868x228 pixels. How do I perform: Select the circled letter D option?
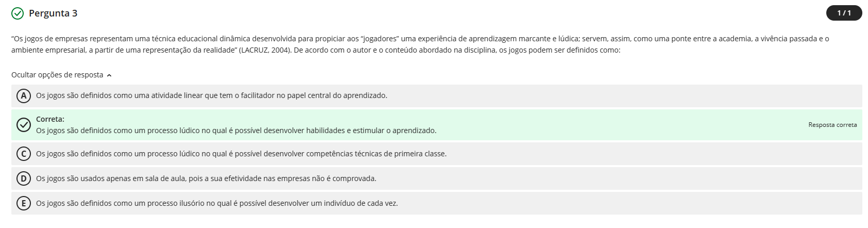coord(23,178)
